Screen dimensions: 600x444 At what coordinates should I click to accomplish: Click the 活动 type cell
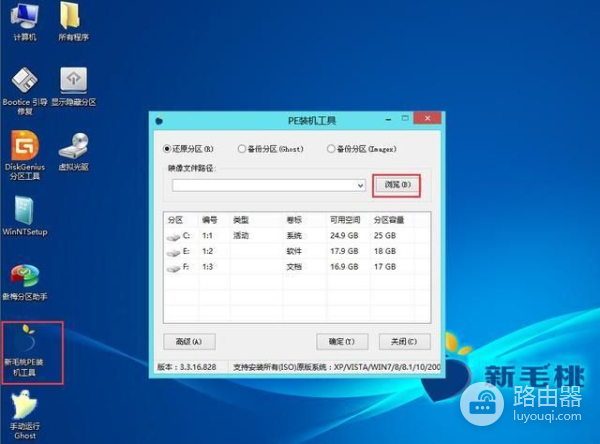(241, 236)
